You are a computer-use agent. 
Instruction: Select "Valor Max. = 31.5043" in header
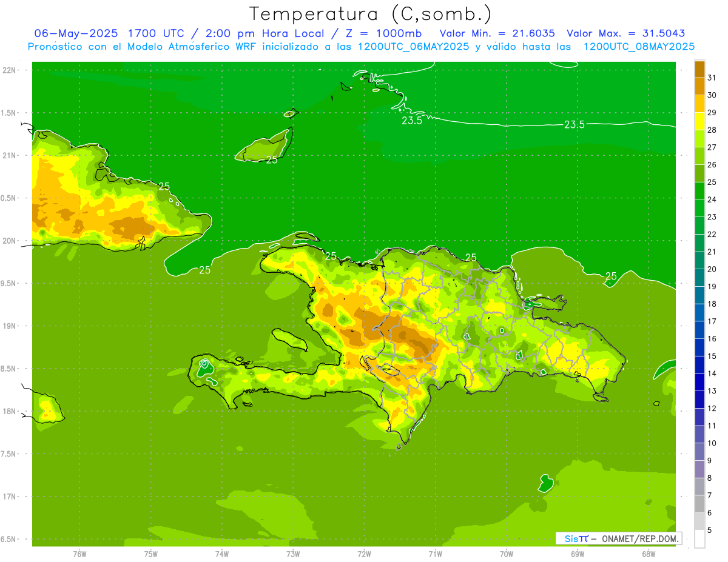pyautogui.click(x=625, y=33)
